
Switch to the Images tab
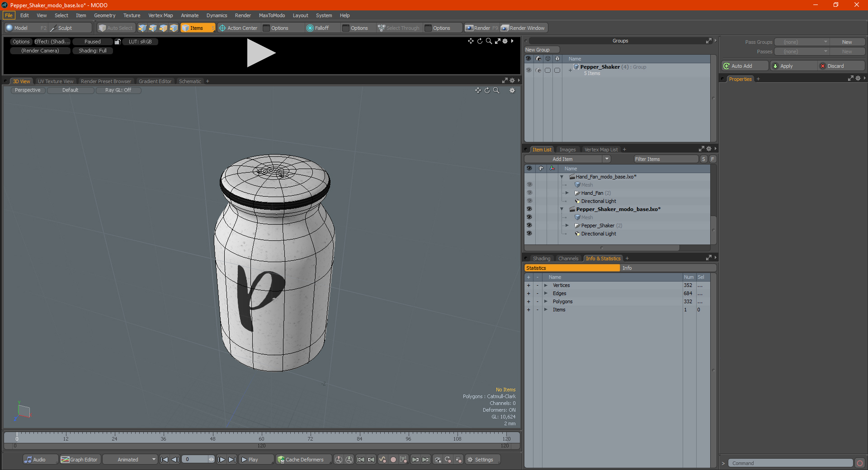(x=567, y=150)
